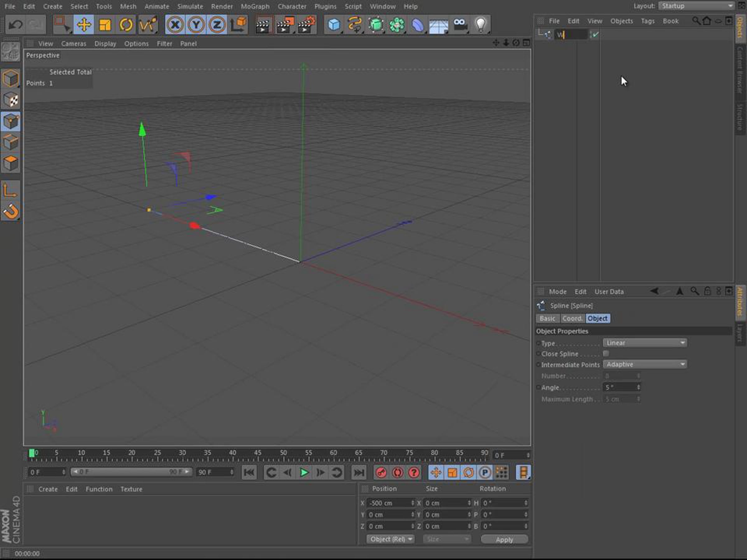Render the active view

tap(263, 25)
